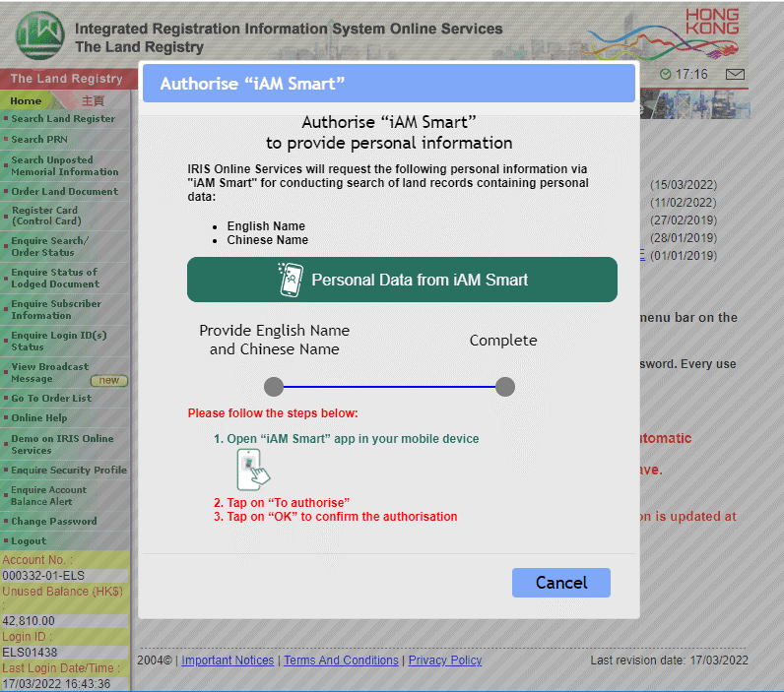
Task: Open Search Land Register menu item
Action: click(63, 119)
